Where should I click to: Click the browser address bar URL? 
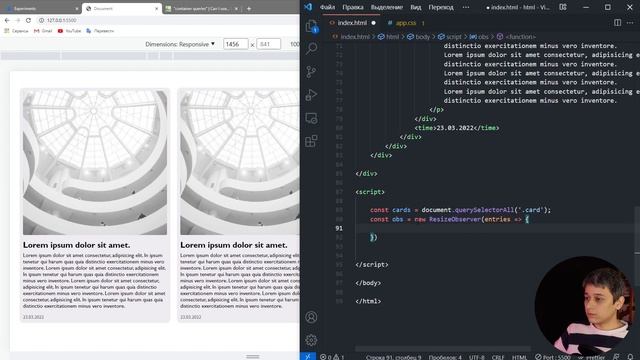pyautogui.click(x=61, y=20)
